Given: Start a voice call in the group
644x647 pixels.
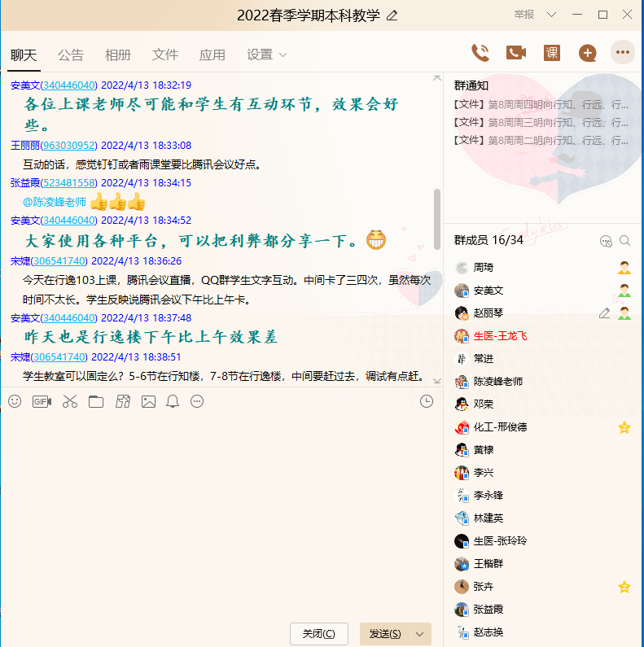Looking at the screenshot, I should point(480,53).
